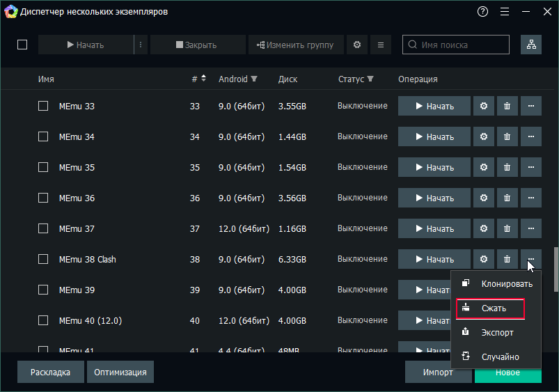
Task: Click the green Новое button
Action: 508,375
